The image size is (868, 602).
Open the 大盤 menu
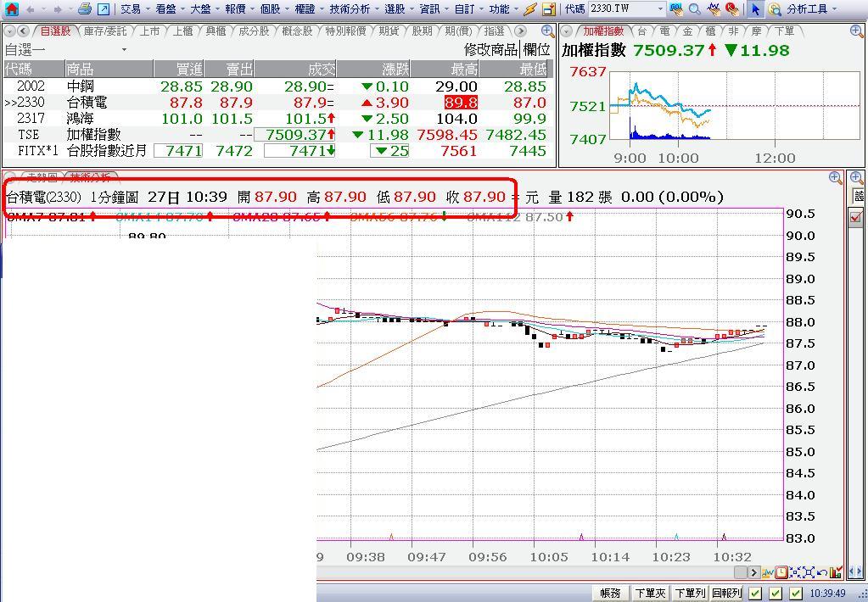[x=200, y=8]
